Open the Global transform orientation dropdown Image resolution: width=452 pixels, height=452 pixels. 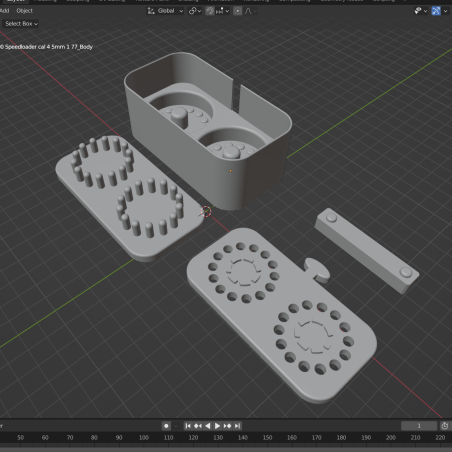coord(166,11)
